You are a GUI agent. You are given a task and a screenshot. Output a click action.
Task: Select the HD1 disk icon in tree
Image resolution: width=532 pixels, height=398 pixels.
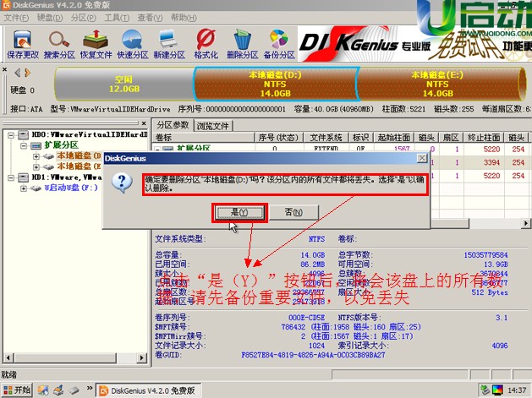click(x=23, y=177)
